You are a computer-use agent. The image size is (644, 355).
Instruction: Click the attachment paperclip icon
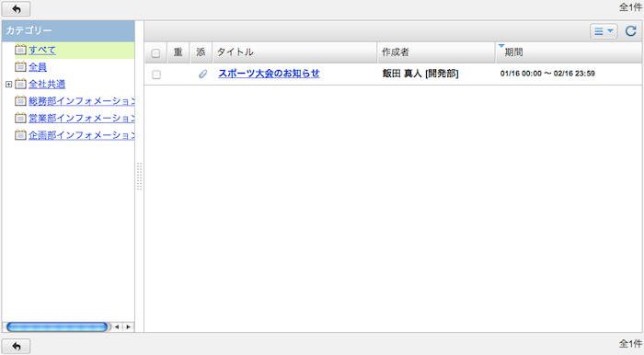pyautogui.click(x=203, y=74)
